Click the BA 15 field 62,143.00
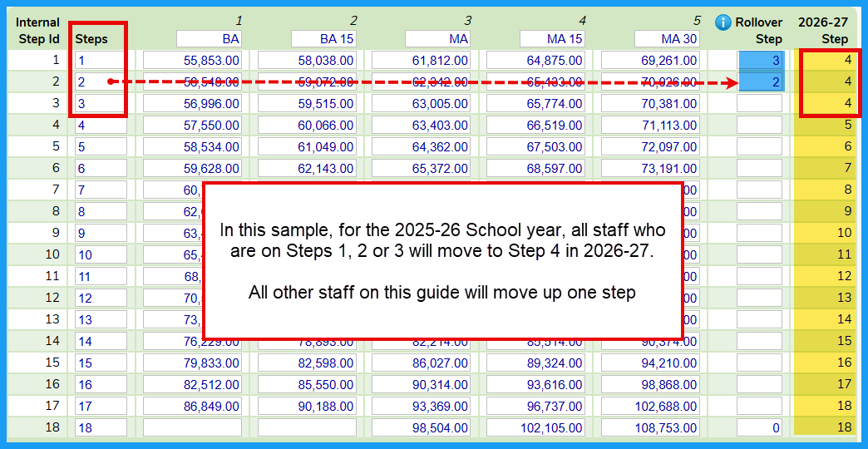Screen dimensions: 868x449 (x=308, y=168)
